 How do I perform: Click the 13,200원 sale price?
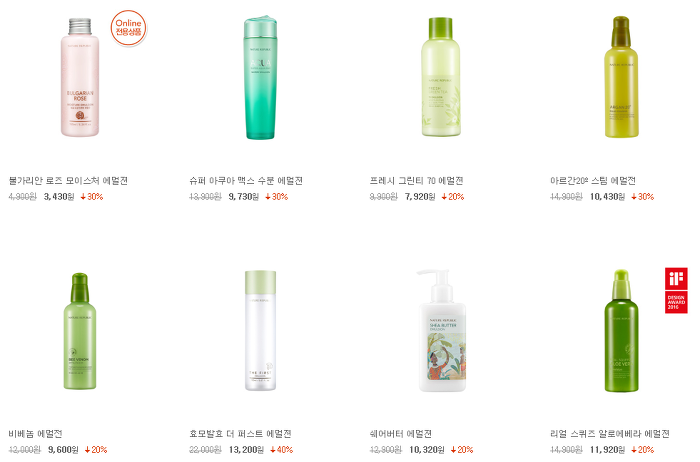coord(246,450)
